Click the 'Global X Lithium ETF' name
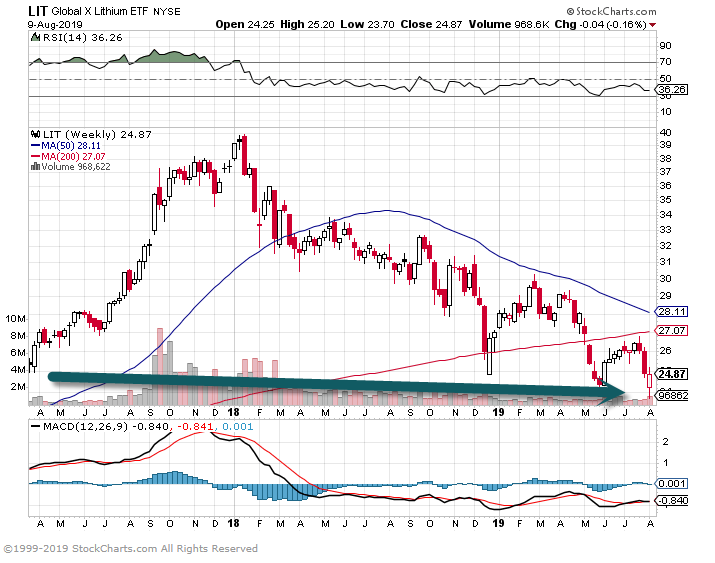 click(100, 11)
